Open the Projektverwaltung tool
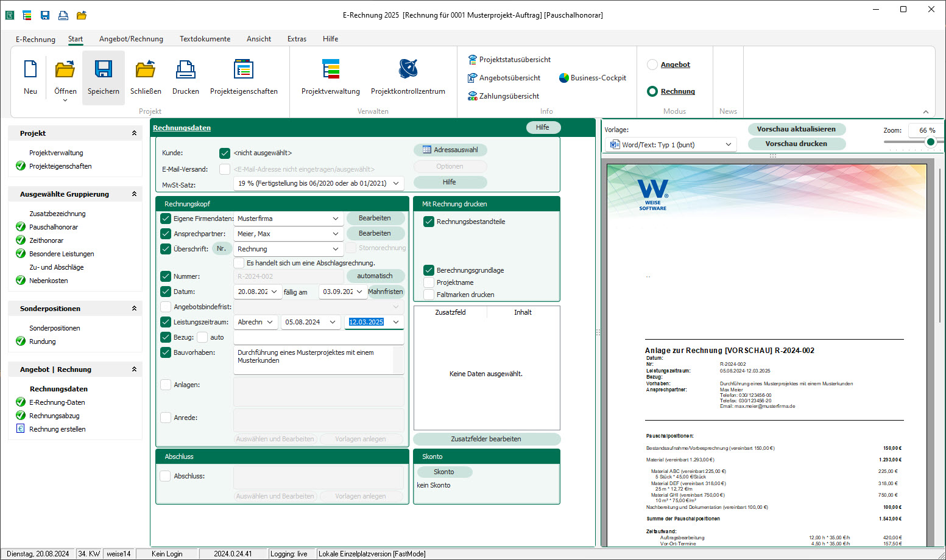 (x=330, y=77)
